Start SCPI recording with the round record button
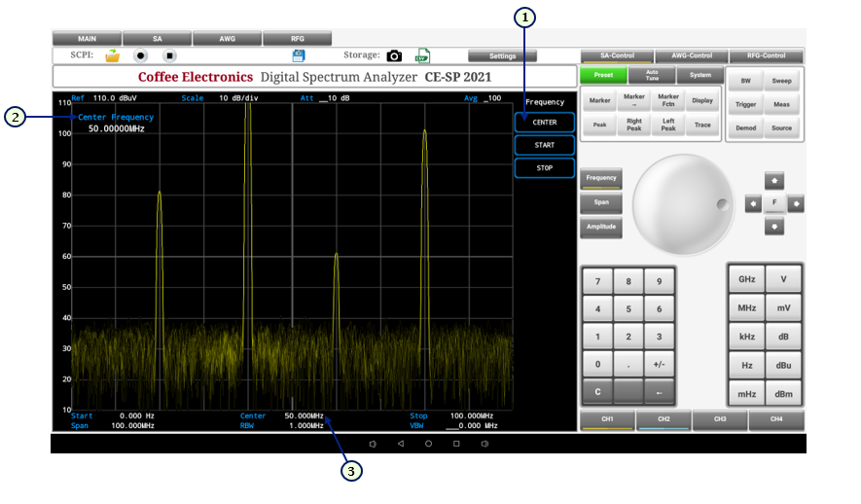This screenshot has width=861, height=504. click(141, 56)
